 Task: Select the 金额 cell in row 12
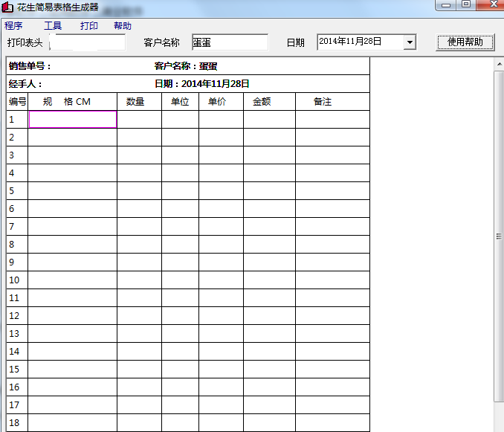(269, 316)
